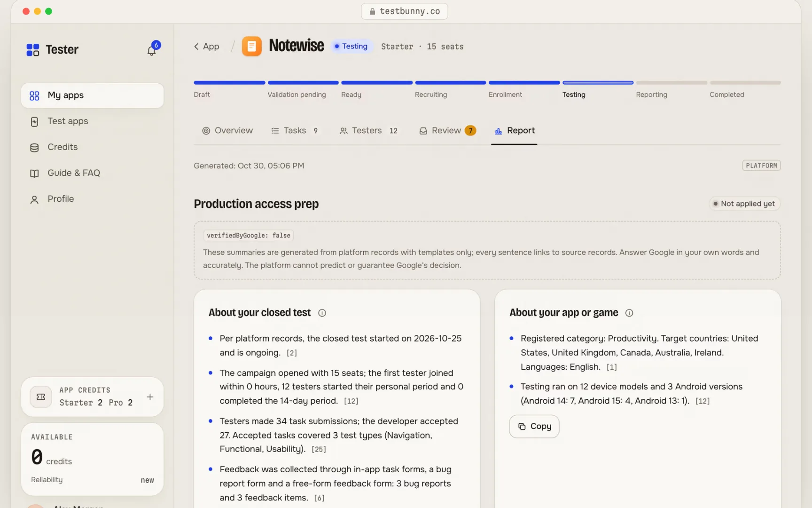
Task: Click the Testers people icon
Action: 344,131
